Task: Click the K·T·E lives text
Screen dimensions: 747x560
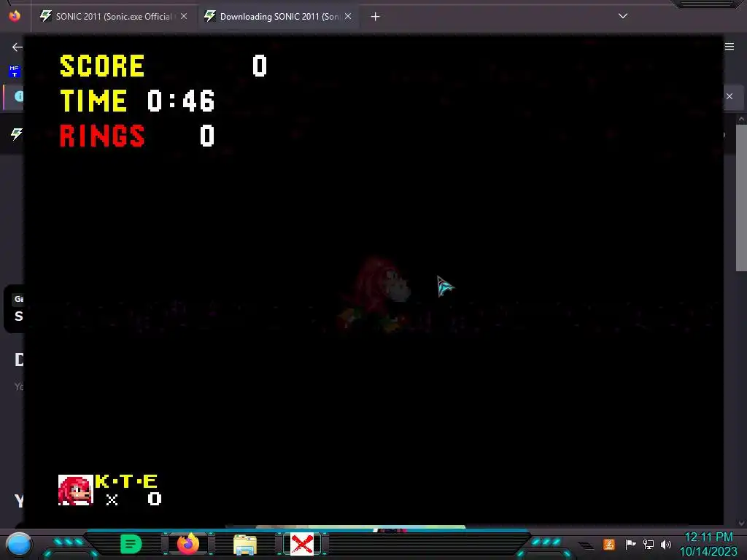Action: tap(126, 481)
